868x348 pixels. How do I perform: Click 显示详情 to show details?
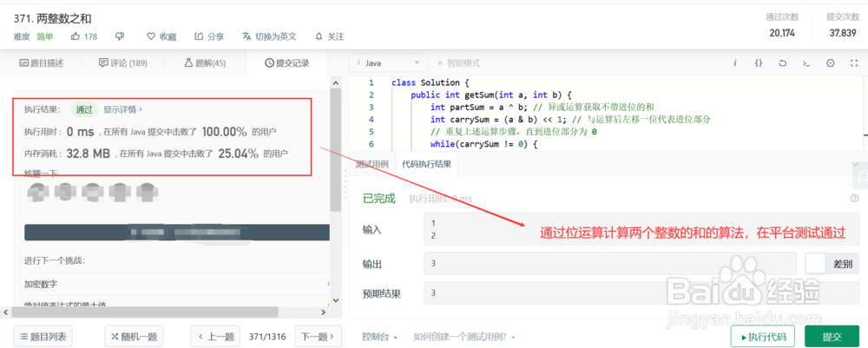122,109
